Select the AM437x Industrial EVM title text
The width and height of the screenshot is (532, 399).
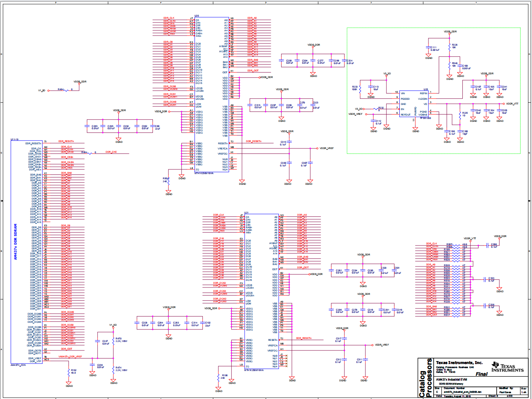coord(451,379)
